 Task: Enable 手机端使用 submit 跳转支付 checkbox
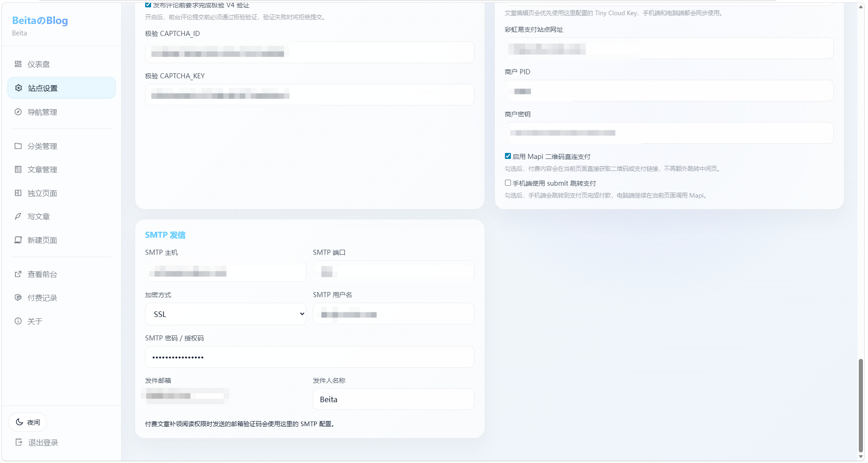pos(508,183)
